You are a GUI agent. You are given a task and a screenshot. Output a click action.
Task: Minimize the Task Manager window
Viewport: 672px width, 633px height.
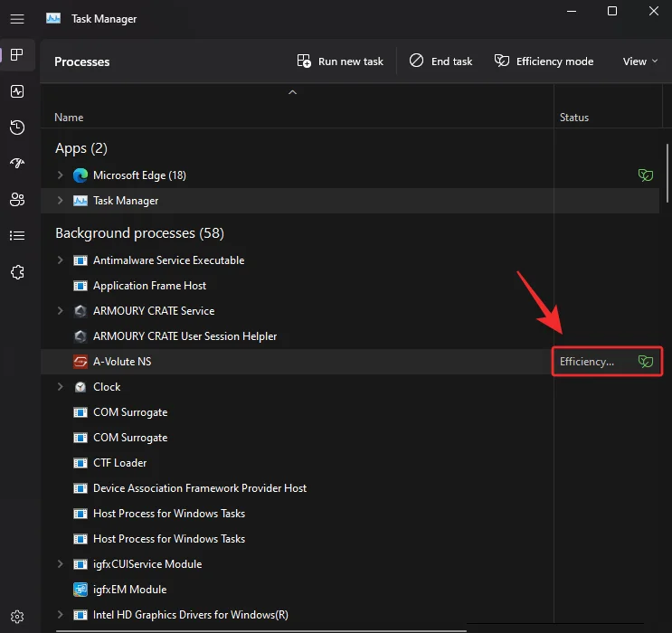pyautogui.click(x=572, y=11)
